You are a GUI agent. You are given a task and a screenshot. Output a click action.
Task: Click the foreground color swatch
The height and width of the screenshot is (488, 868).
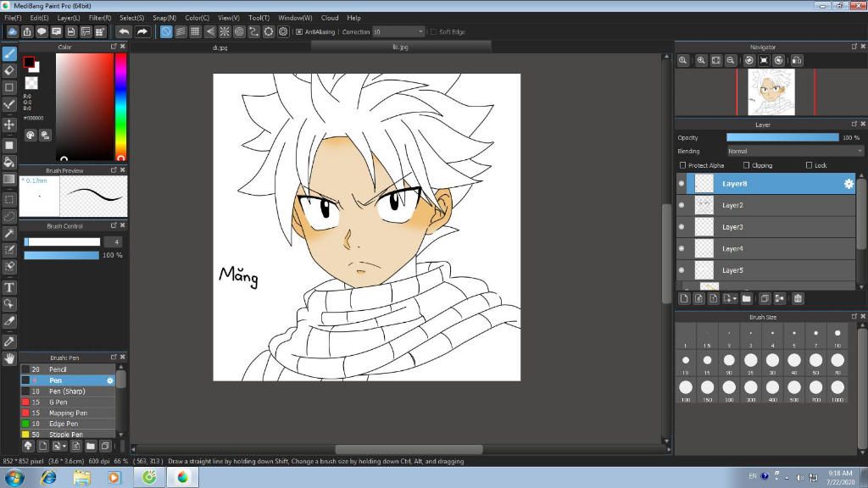coord(29,62)
